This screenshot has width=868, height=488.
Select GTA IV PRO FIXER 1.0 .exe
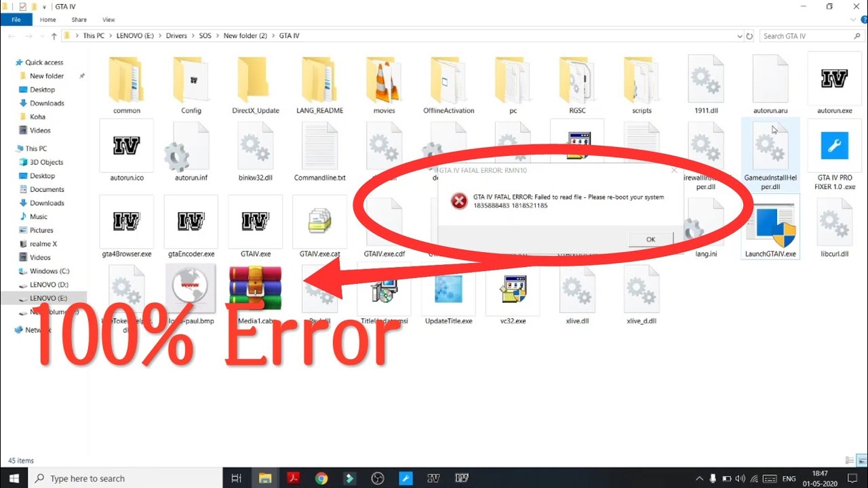point(834,155)
